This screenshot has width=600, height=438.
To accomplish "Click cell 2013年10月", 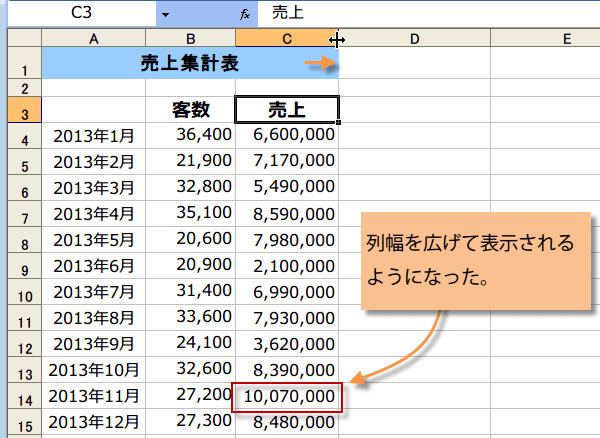I will tap(94, 370).
